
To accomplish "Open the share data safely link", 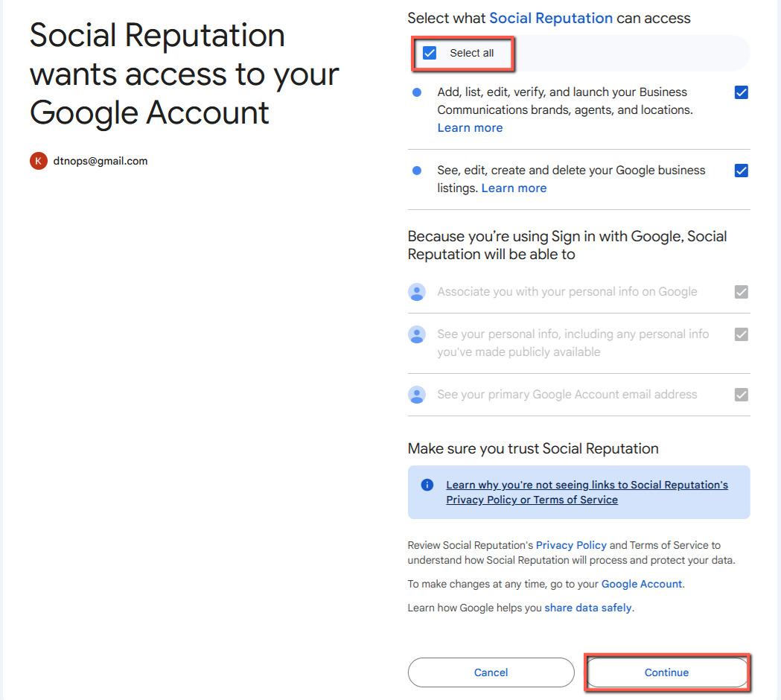I will pos(587,608).
